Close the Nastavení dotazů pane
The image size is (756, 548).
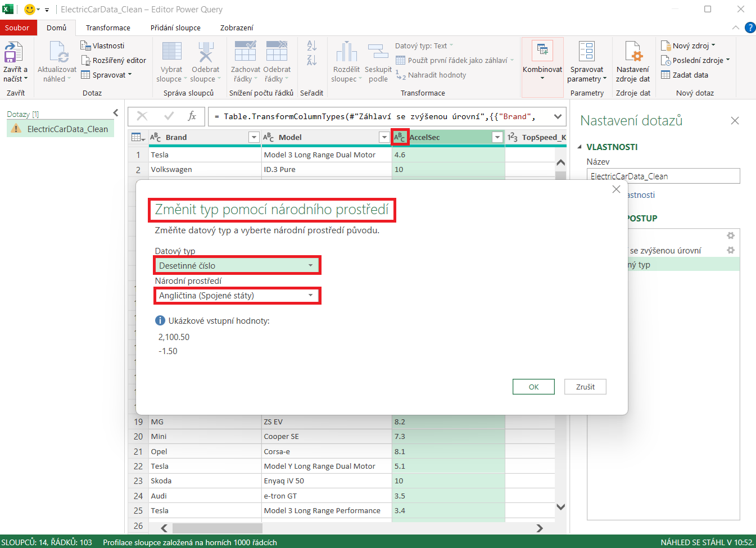click(735, 120)
